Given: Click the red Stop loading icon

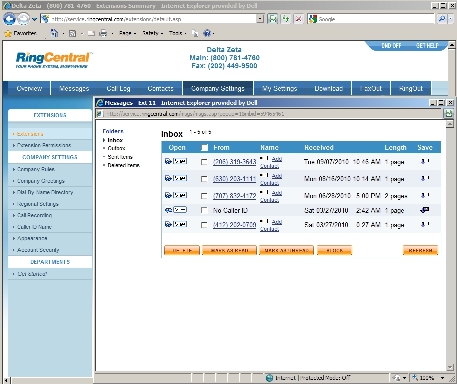Looking at the screenshot, I should 299,19.
